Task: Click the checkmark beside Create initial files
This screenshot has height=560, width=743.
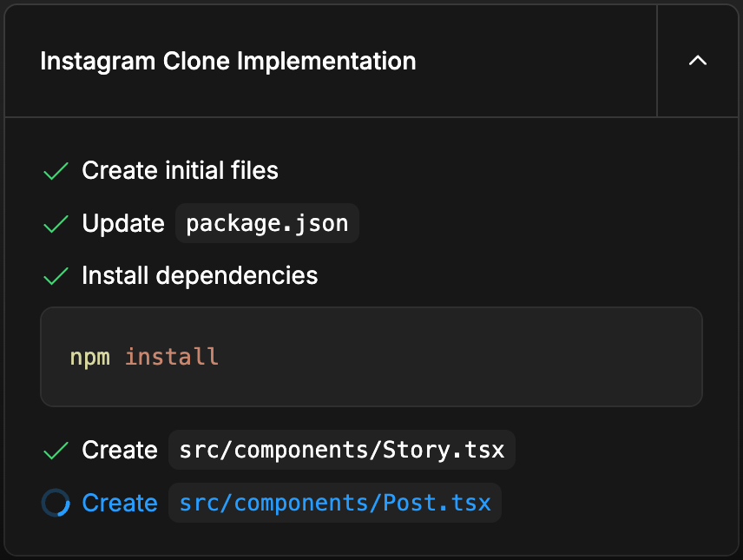Action: tap(56, 171)
